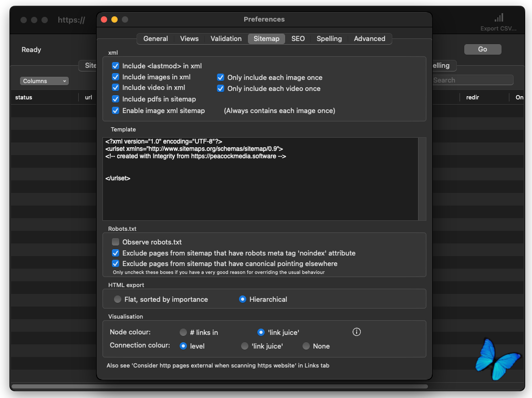Click the Template area vertical scrollbar
Viewport: 532px width, 398px height.
tap(422, 179)
